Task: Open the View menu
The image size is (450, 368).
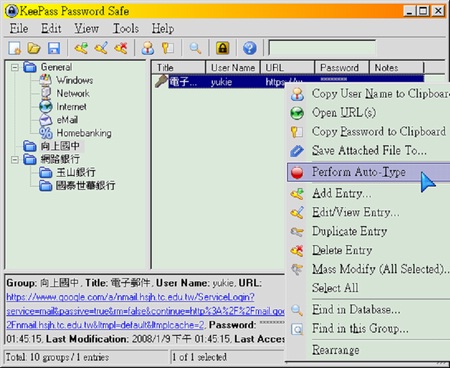Action: (86, 29)
